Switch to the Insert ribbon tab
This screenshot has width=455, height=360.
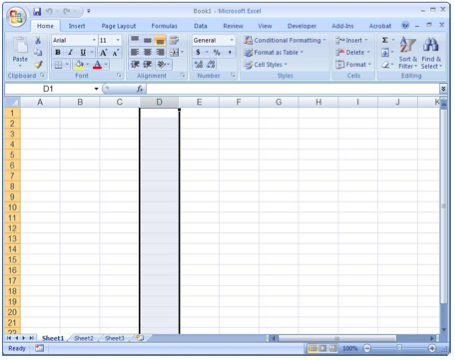[77, 26]
